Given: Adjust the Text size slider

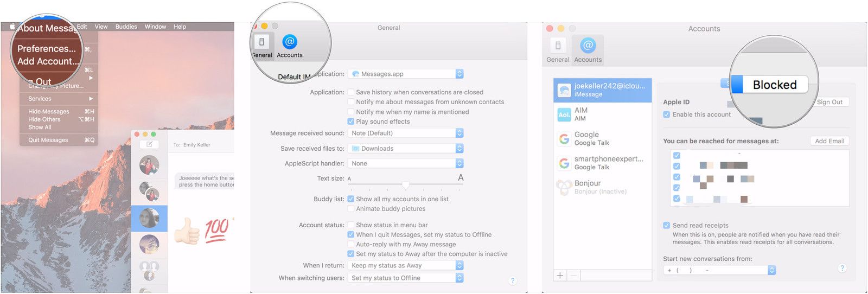Looking at the screenshot, I should [x=405, y=185].
